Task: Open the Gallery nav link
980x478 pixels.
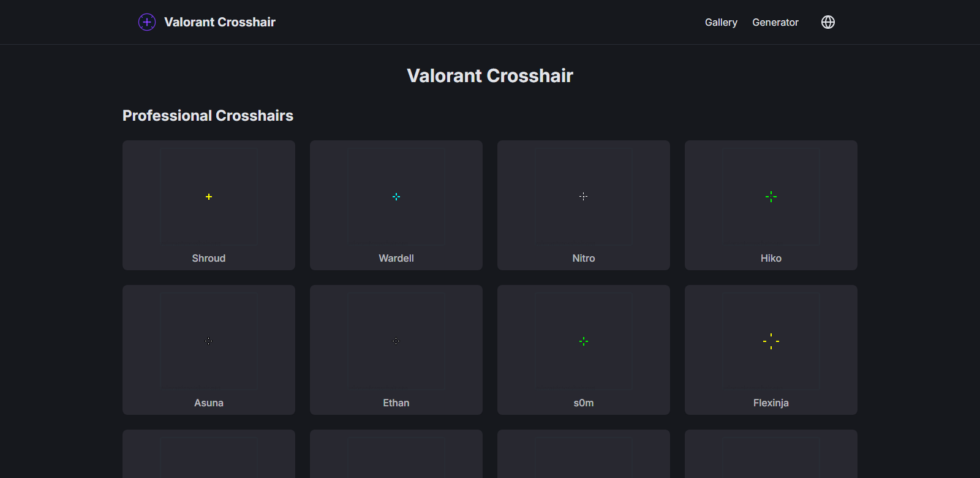Action: (x=721, y=22)
